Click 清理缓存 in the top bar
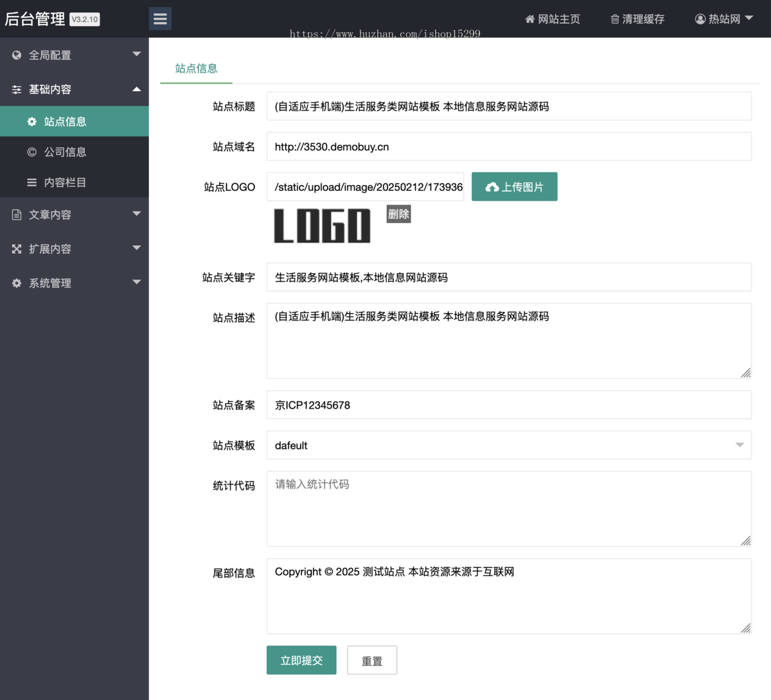This screenshot has width=771, height=700. pos(637,19)
